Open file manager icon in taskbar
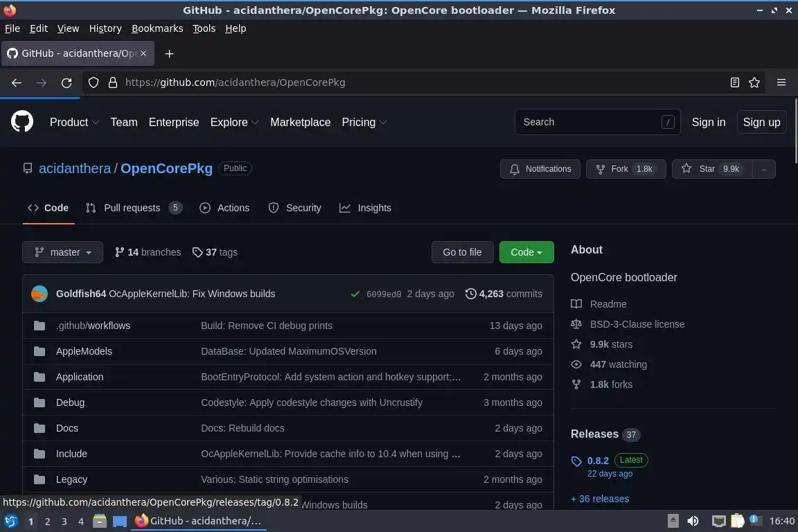798x532 pixels. pos(100,521)
